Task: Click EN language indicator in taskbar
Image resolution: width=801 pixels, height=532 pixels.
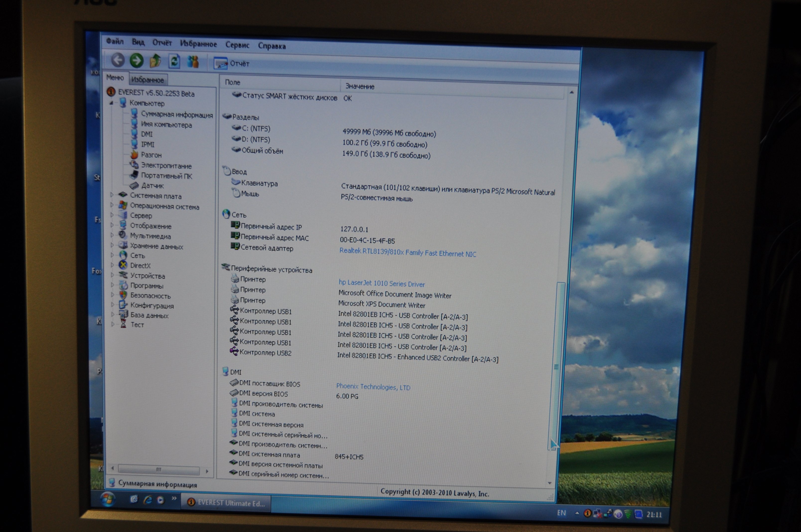Action: pos(561,513)
